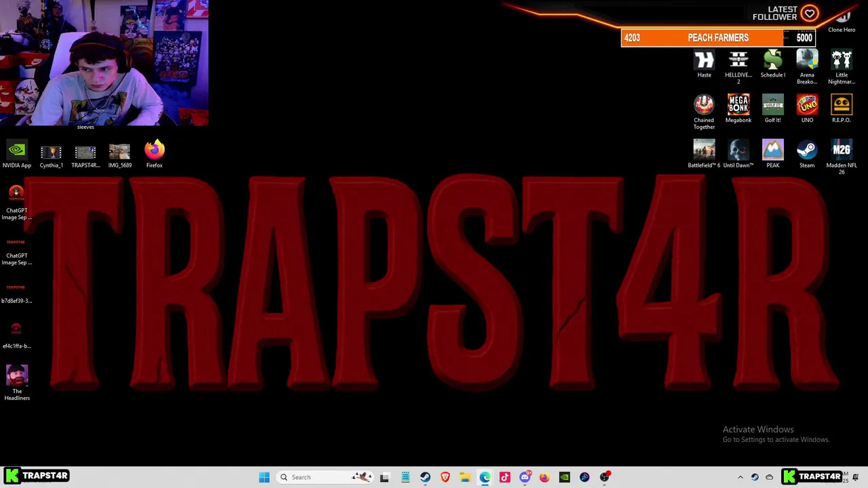Launch the Haste game shortcut
Screen dimensions: 868x488
(704, 64)
